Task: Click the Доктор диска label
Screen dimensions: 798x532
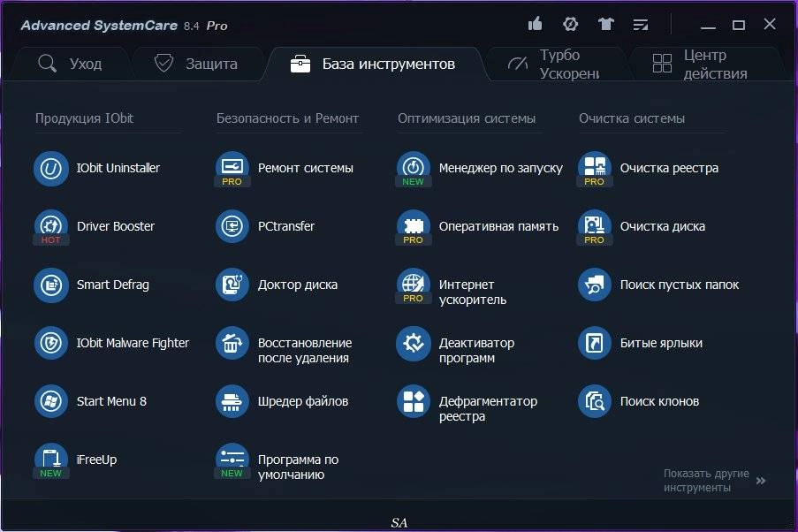Action: 298,285
